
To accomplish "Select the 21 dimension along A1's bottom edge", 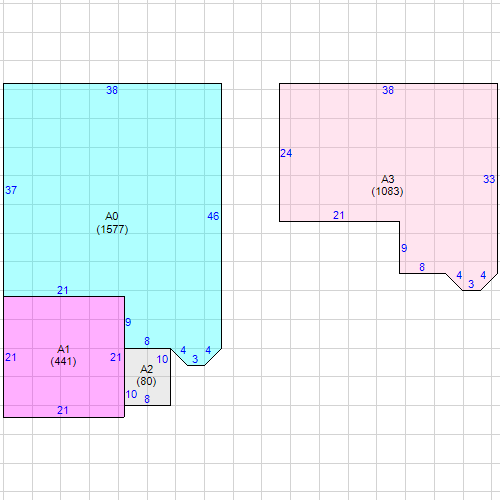I will [63, 410].
